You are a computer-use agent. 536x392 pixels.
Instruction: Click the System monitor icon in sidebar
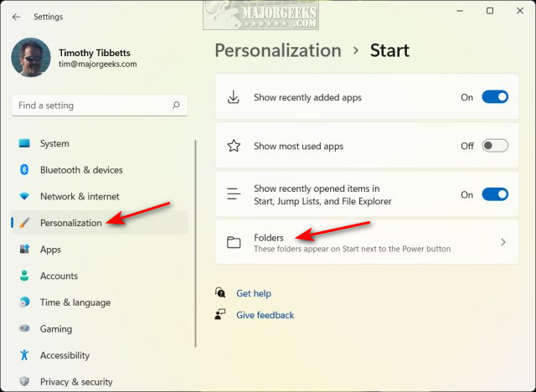pyautogui.click(x=24, y=143)
